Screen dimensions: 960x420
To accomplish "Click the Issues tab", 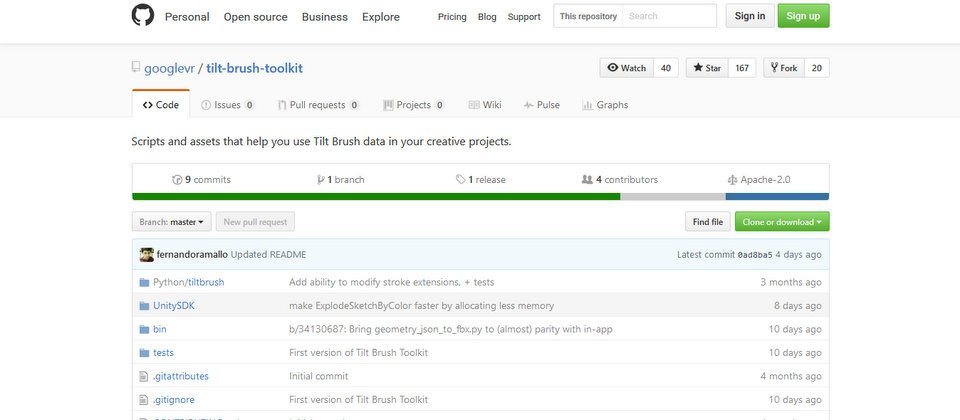I will (227, 105).
